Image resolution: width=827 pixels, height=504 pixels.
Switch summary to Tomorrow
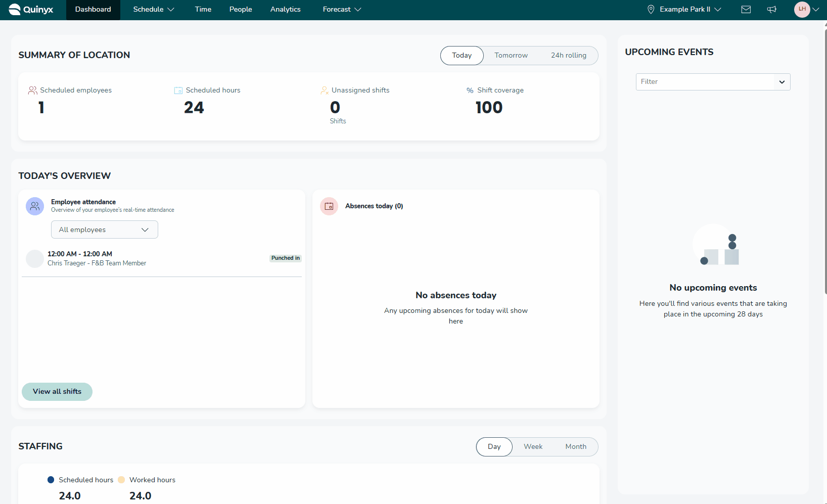tap(511, 56)
